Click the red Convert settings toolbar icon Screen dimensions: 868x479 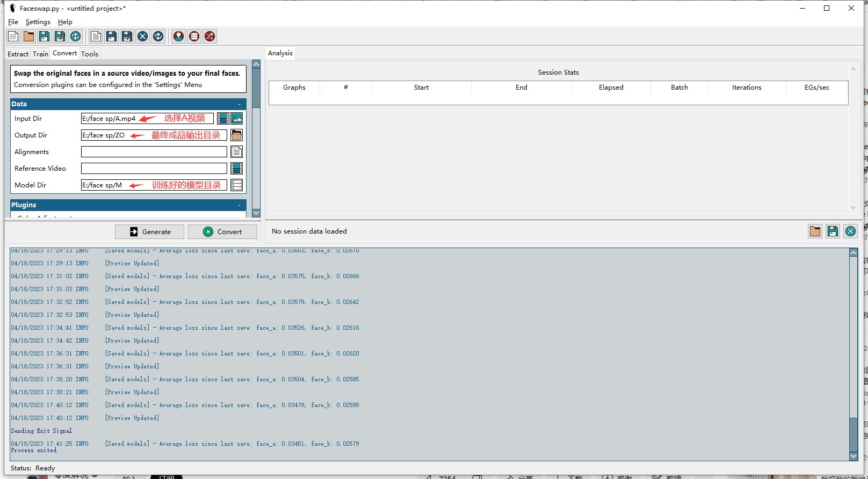209,36
